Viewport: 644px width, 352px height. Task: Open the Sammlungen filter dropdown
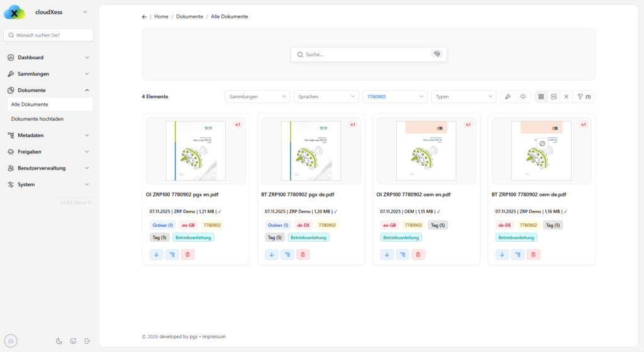[257, 96]
